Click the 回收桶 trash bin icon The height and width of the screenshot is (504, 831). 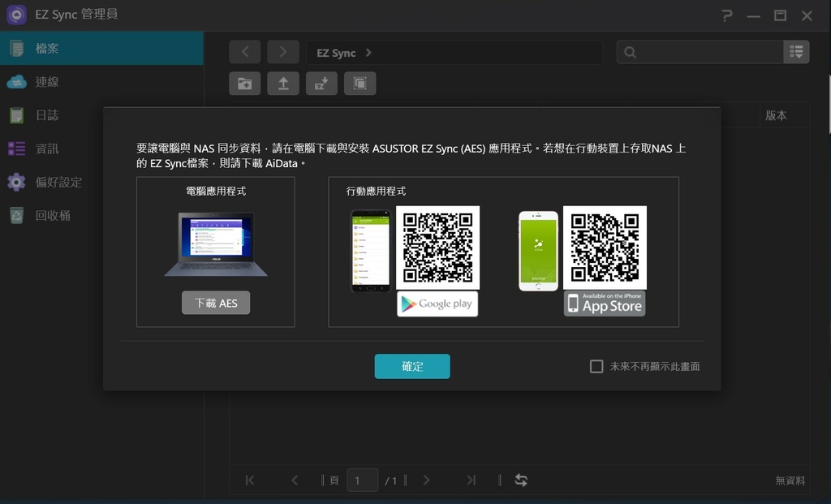[16, 215]
